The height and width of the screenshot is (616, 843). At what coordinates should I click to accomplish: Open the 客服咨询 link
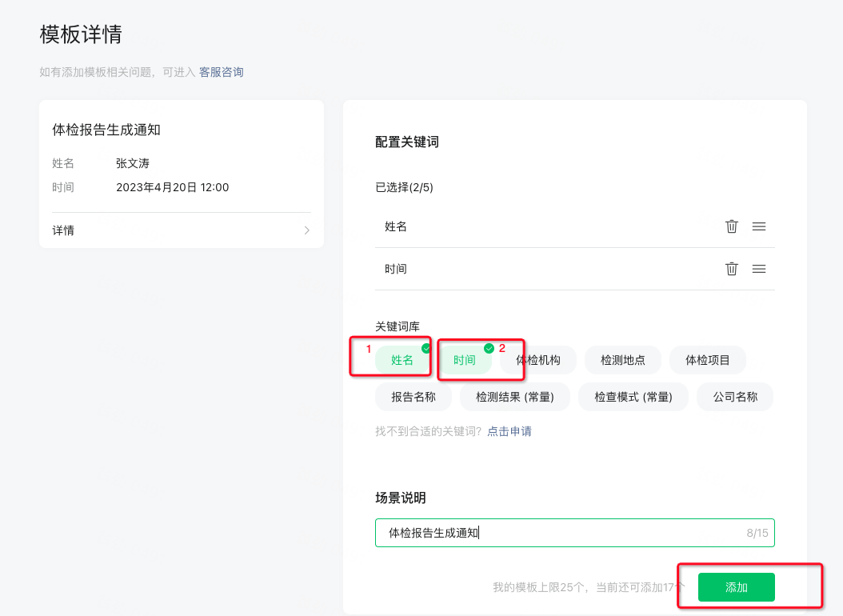click(x=221, y=72)
